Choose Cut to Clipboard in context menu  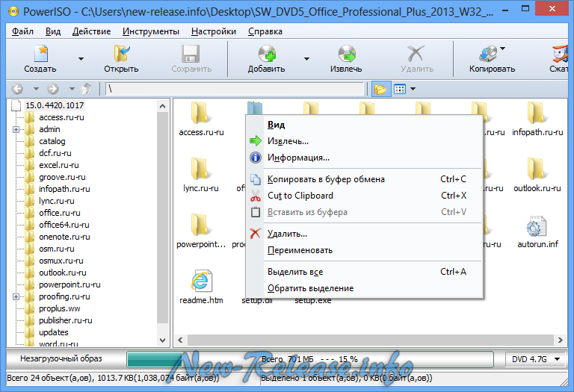tap(365, 196)
